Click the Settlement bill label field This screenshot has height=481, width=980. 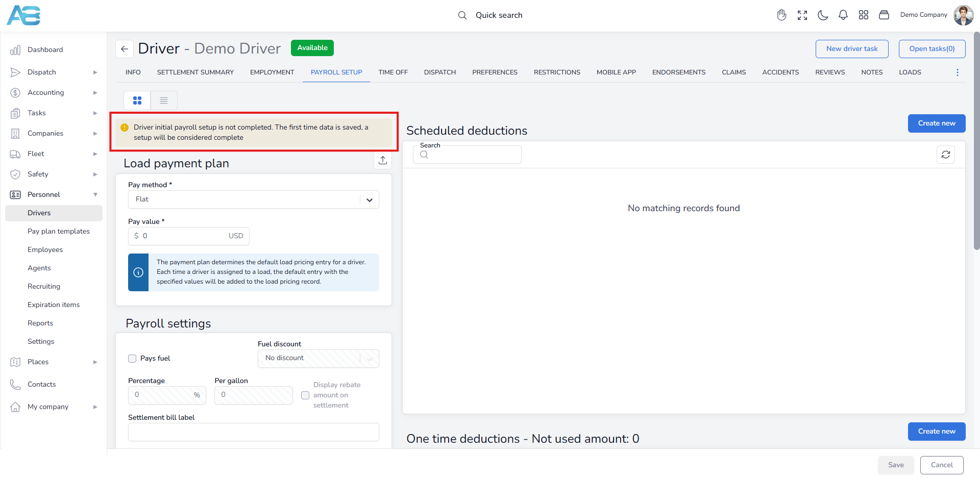[x=253, y=432]
